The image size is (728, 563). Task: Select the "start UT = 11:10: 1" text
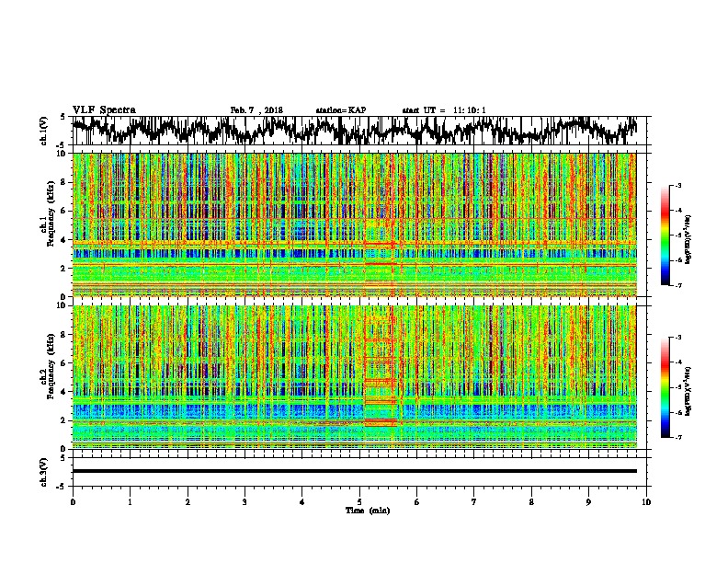[x=444, y=110]
